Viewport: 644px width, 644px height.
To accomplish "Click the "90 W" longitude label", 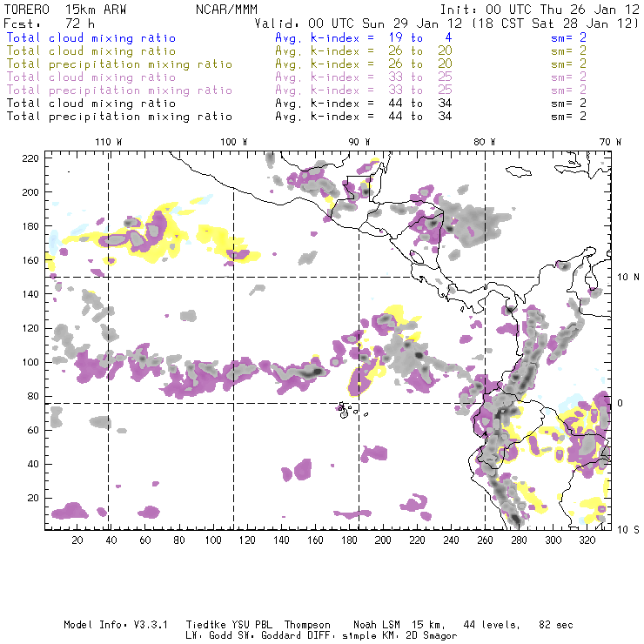I will pos(359,142).
